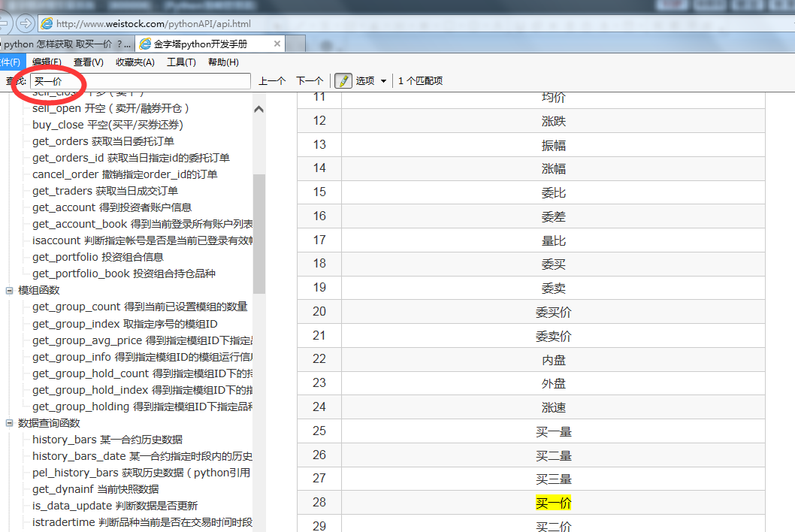Click the 涨跌 cell in row 12

coord(553,121)
